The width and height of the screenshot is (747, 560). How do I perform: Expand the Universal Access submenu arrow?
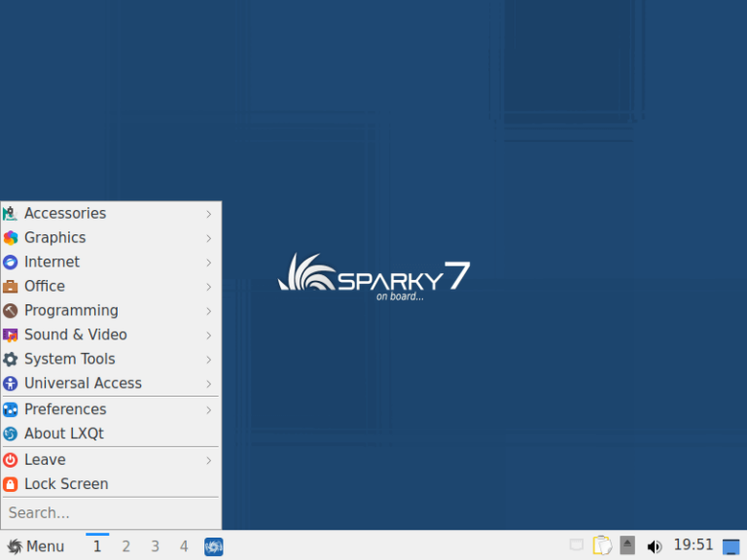tap(209, 384)
